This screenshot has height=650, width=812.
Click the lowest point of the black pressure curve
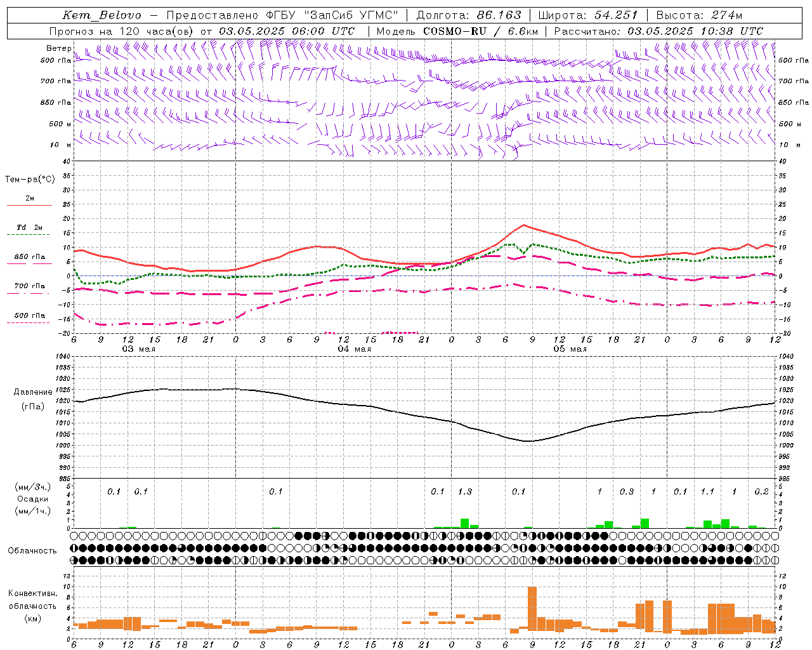(x=528, y=441)
